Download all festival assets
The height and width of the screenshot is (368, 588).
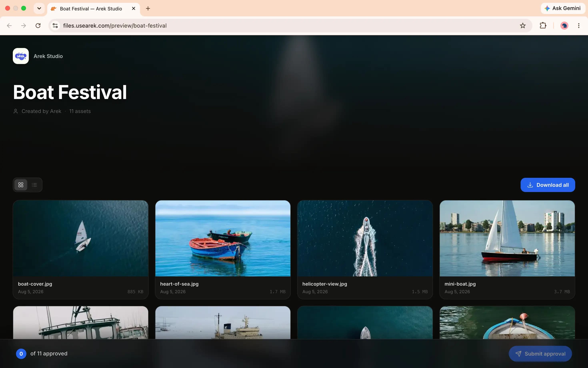click(548, 185)
